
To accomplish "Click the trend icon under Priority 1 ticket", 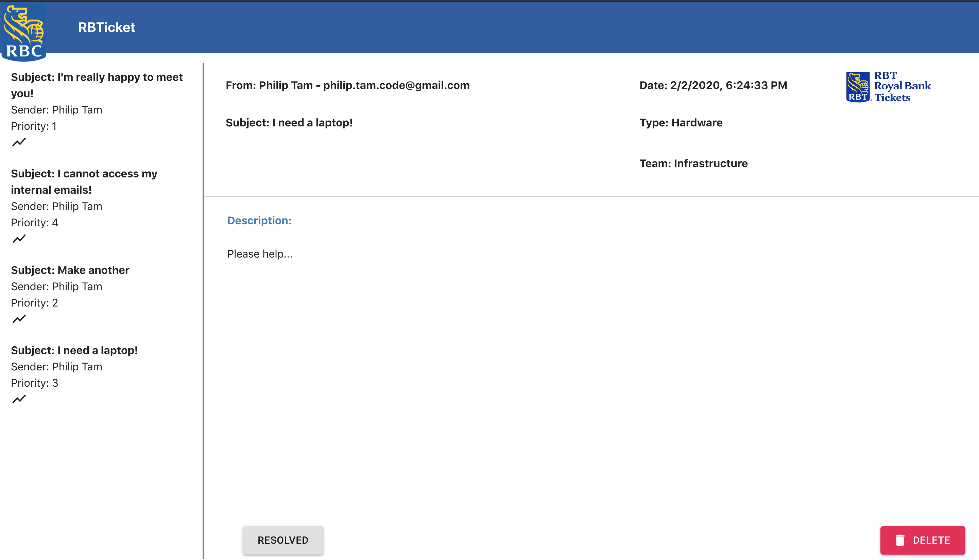I will coord(19,142).
